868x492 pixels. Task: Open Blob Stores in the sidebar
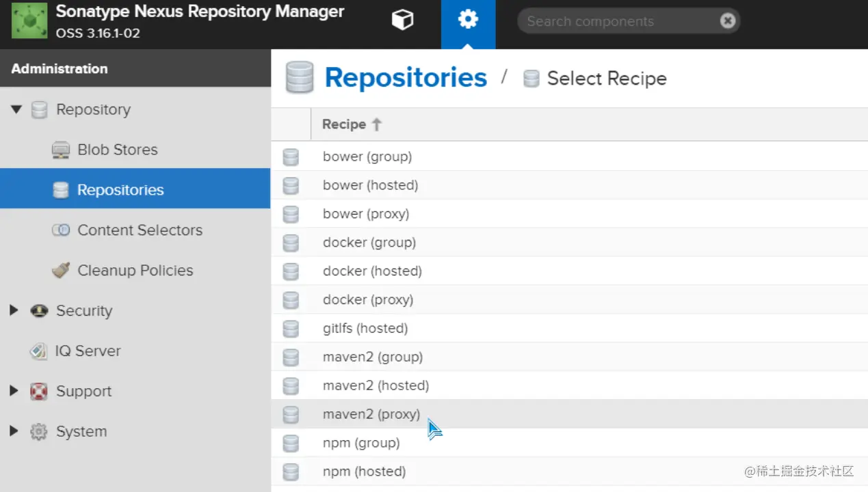(118, 150)
